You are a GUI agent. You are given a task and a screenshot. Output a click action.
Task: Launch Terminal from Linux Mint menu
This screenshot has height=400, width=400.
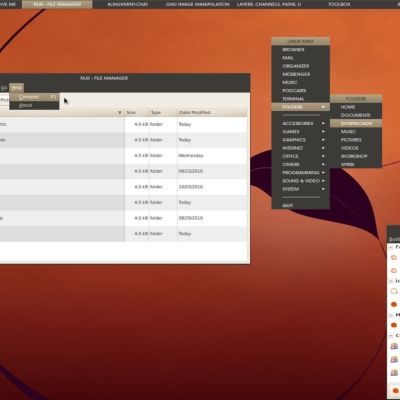click(x=301, y=99)
